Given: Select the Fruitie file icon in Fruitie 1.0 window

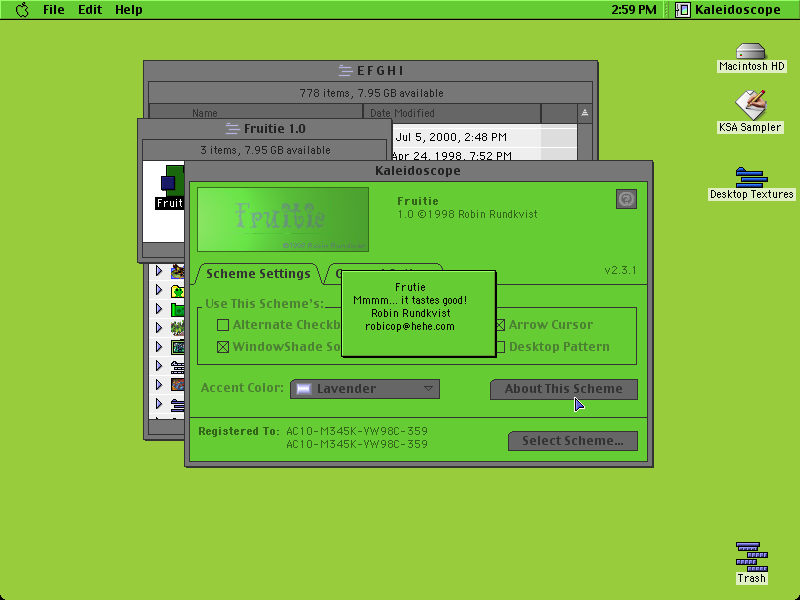Looking at the screenshot, I should point(172,180).
